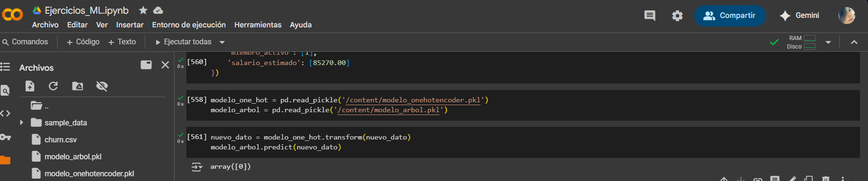Image resolution: width=868 pixels, height=181 pixels.
Task: Open the comments icon in header
Action: click(x=650, y=16)
